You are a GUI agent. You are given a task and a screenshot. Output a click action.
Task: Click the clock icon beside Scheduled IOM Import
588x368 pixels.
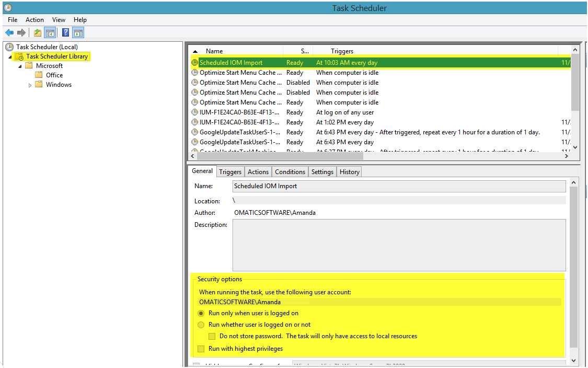(194, 63)
